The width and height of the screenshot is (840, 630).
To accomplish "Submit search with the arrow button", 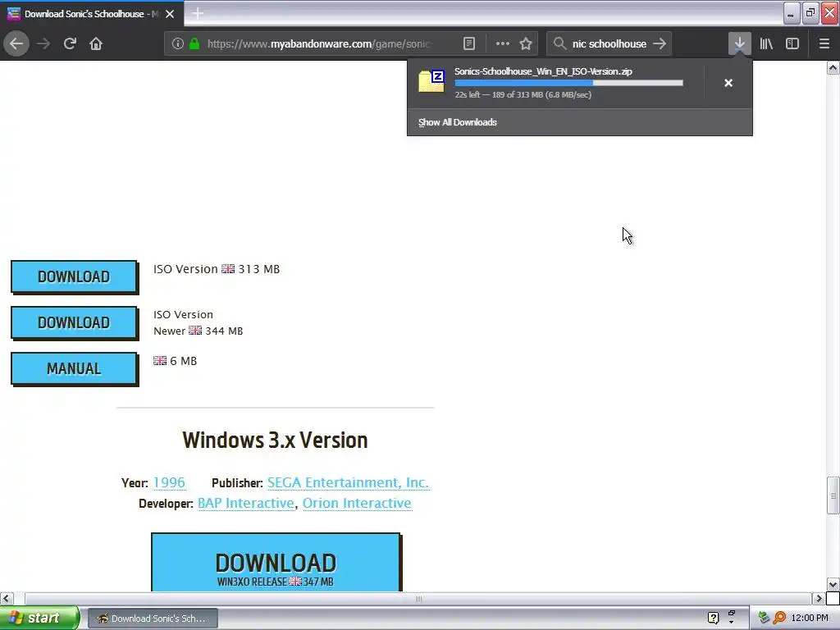I will pos(660,43).
